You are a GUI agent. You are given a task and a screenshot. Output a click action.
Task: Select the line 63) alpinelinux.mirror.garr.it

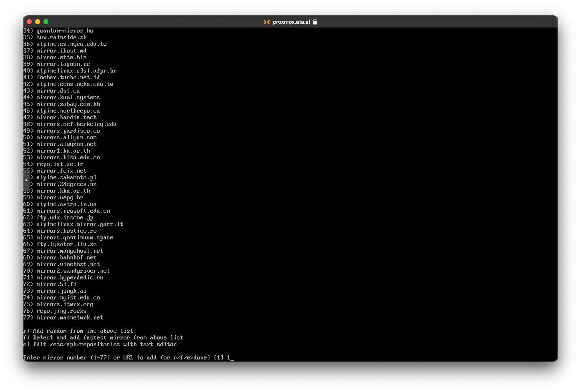click(73, 224)
